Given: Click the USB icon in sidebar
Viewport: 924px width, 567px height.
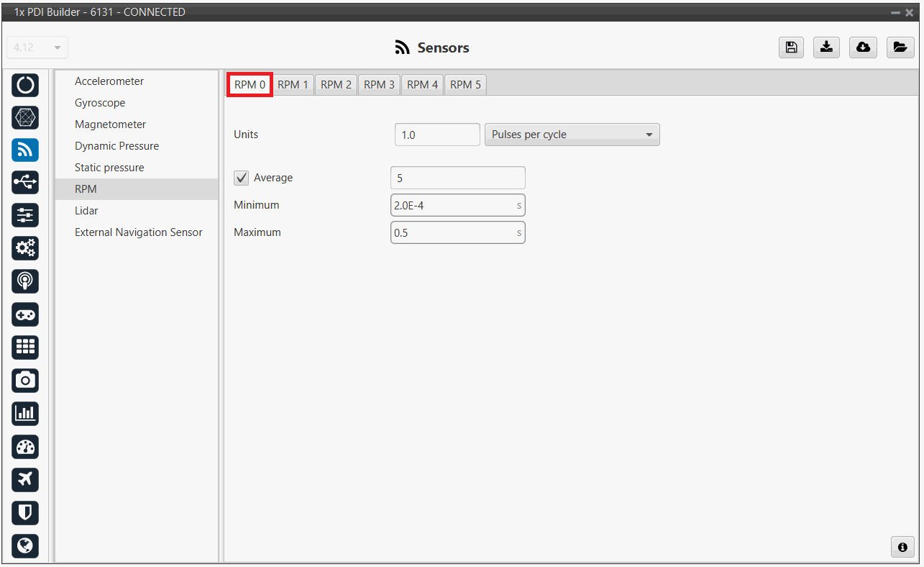Looking at the screenshot, I should coord(25,183).
